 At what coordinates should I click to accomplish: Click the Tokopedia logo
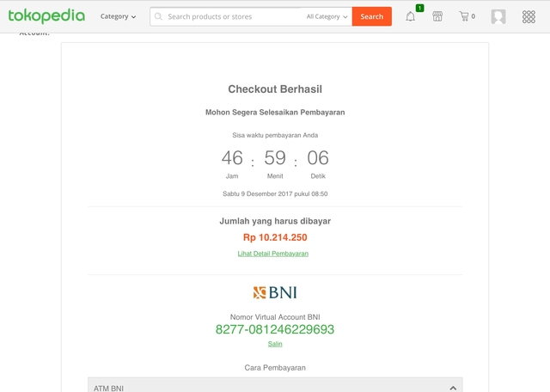tap(46, 16)
